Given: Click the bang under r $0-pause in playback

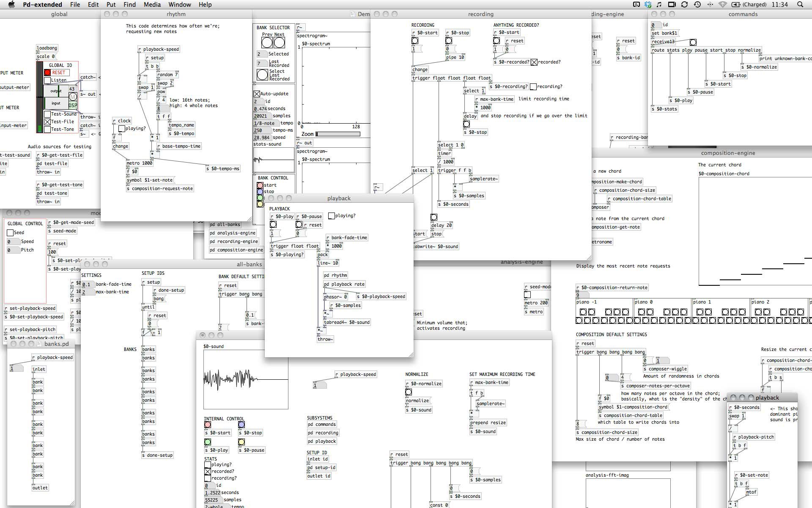Looking at the screenshot, I should tap(299, 225).
